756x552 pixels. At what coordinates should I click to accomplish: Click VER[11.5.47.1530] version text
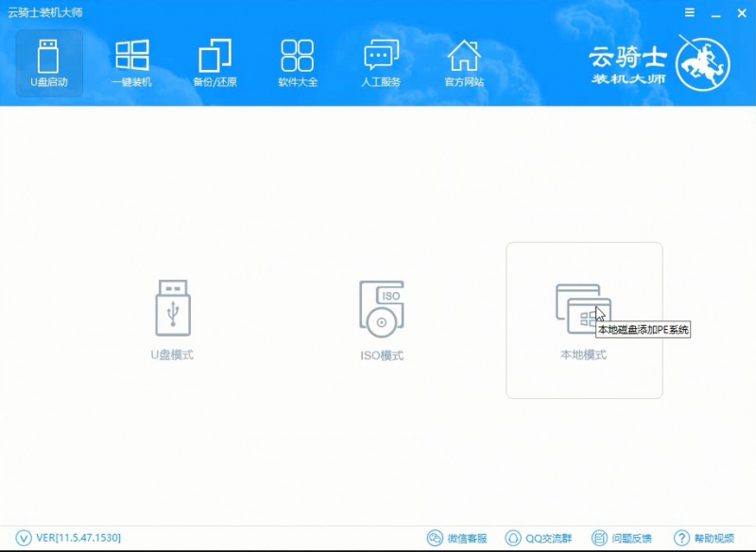[78, 538]
